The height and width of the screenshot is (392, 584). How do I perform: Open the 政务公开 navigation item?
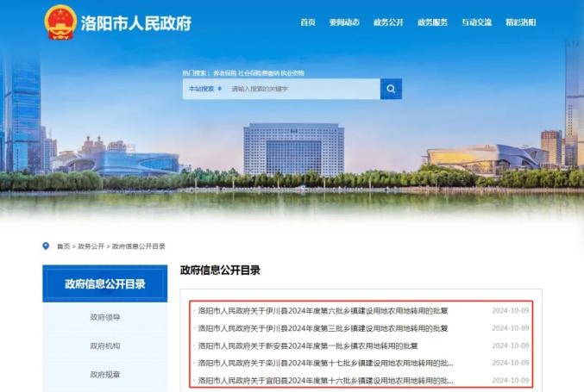388,22
